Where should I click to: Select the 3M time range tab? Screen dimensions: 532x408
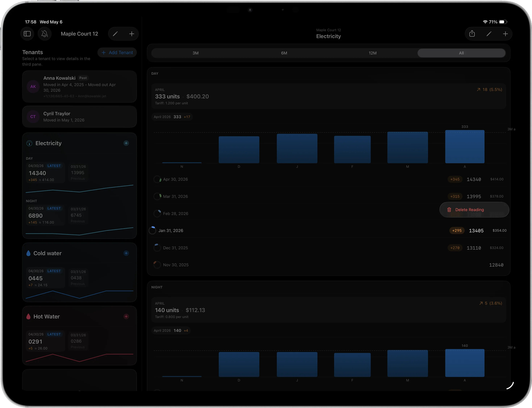click(x=196, y=53)
